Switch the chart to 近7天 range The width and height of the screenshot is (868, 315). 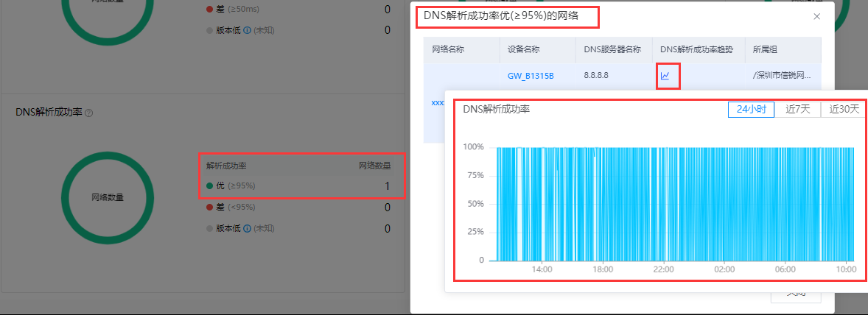(797, 109)
